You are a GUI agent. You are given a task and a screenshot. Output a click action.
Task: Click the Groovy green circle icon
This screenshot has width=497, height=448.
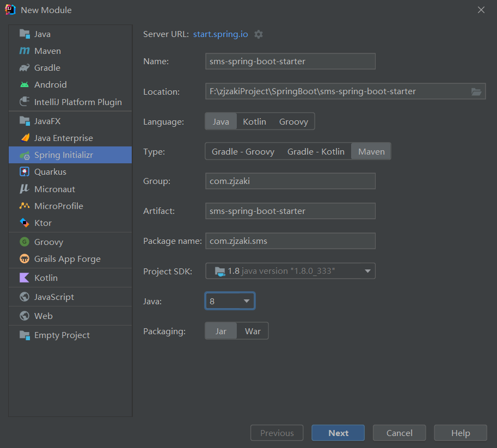[x=24, y=242]
